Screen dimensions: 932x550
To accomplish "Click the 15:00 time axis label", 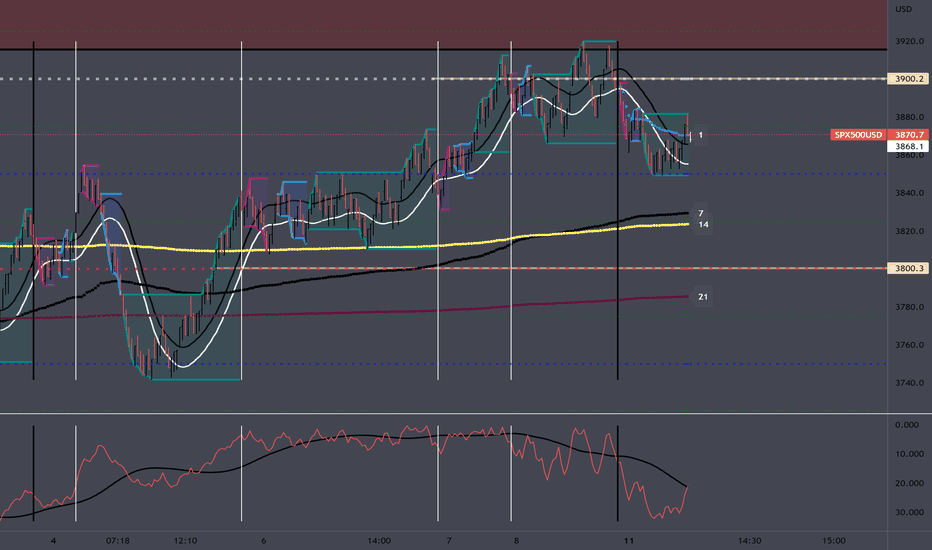I will [833, 540].
